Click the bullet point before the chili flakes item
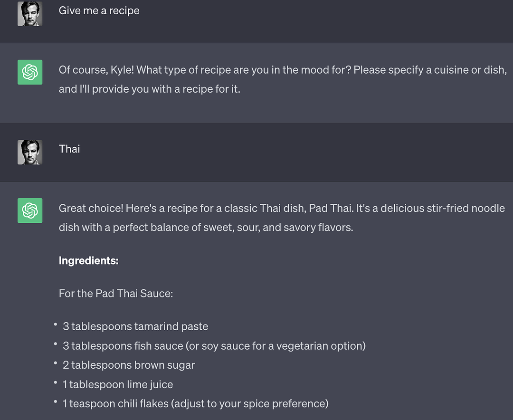This screenshot has width=513, height=420. click(56, 401)
